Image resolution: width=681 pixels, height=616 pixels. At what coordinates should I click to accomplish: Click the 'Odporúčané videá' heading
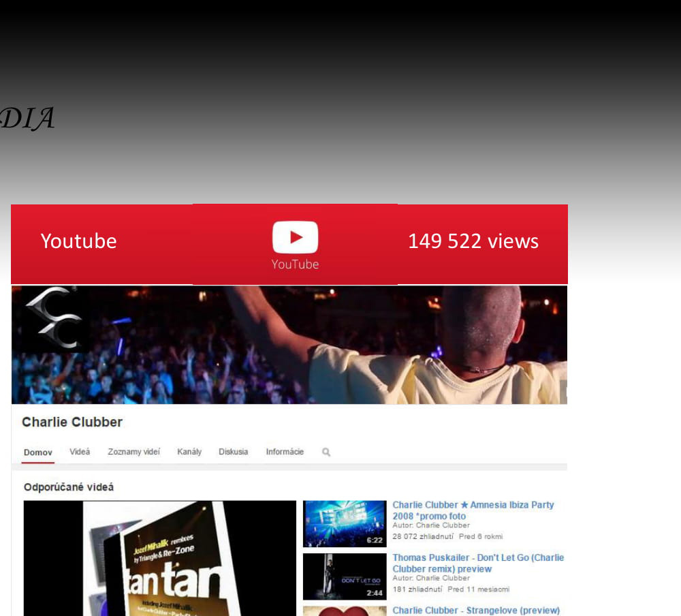69,487
